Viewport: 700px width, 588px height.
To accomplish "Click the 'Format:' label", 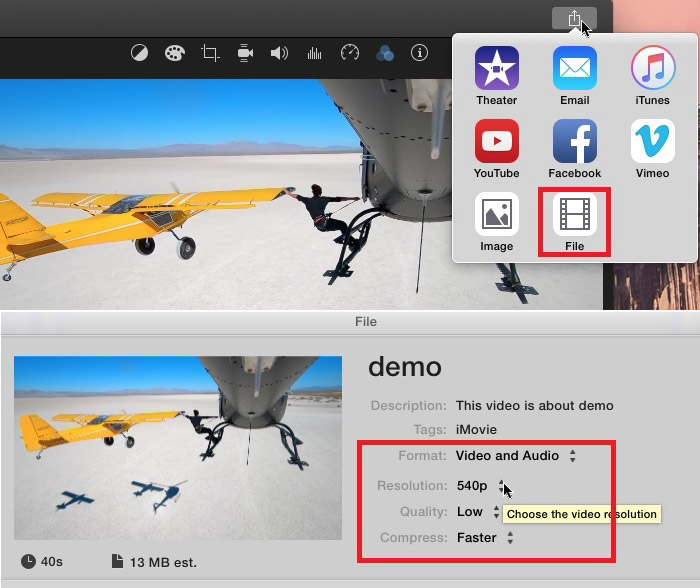I will tap(422, 455).
